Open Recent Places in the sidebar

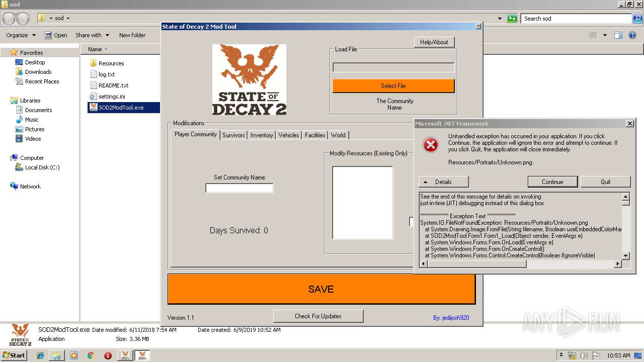(x=42, y=81)
